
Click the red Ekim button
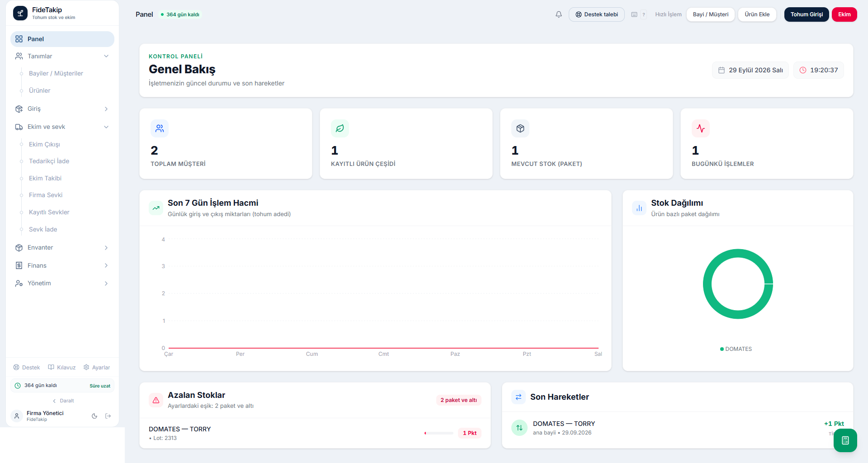click(844, 14)
